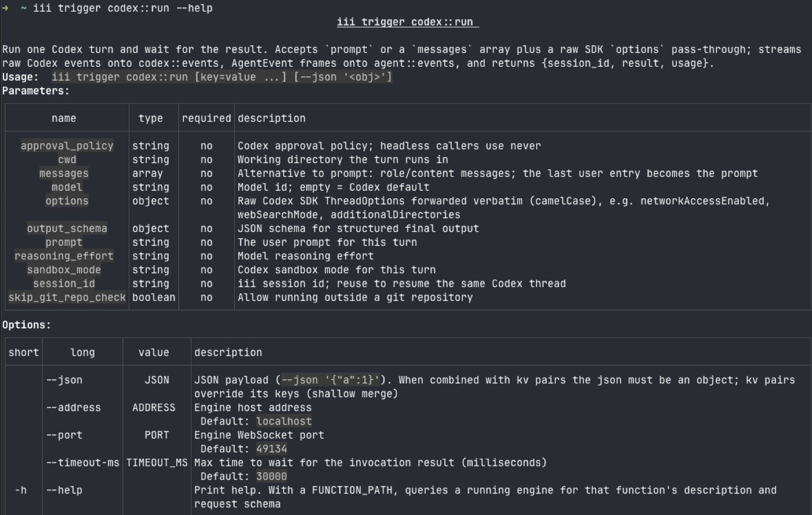Click the 'PORT' value placeholder

pos(157,436)
